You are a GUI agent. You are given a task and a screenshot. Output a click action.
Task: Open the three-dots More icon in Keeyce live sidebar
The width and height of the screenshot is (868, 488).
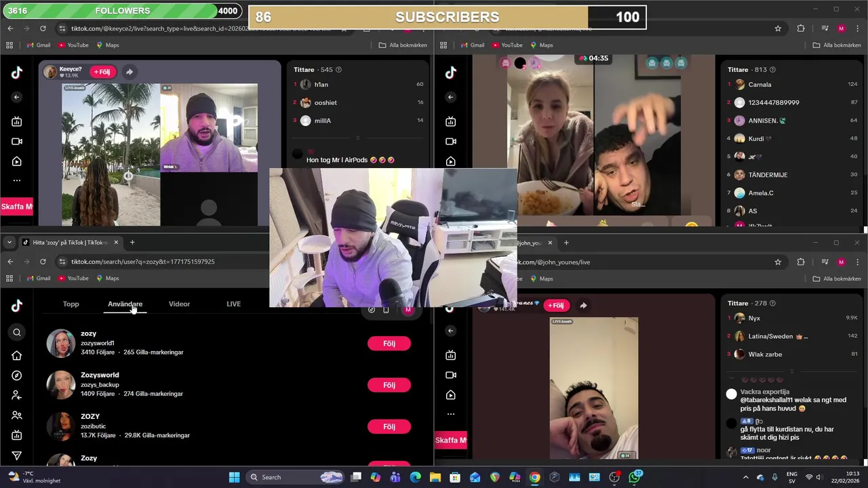(x=17, y=180)
